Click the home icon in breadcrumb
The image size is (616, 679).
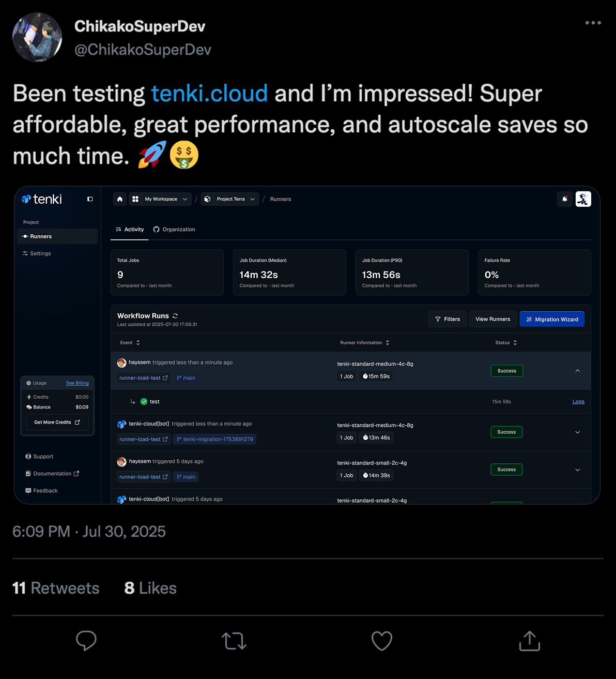120,199
